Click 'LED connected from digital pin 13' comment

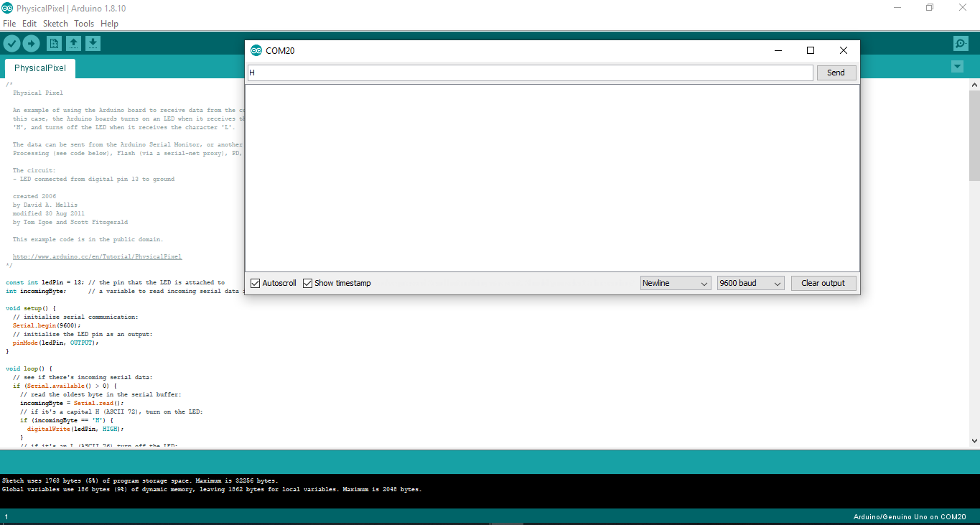pyautogui.click(x=93, y=179)
